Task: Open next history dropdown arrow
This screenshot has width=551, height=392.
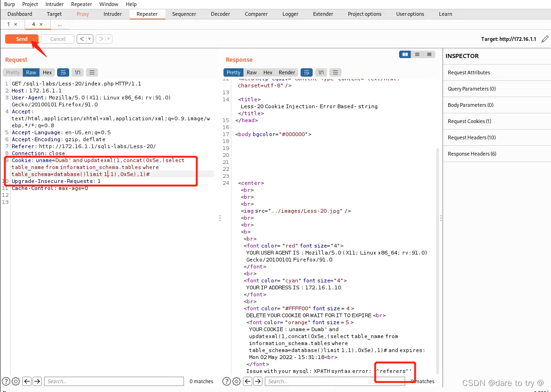Action: (x=109, y=39)
